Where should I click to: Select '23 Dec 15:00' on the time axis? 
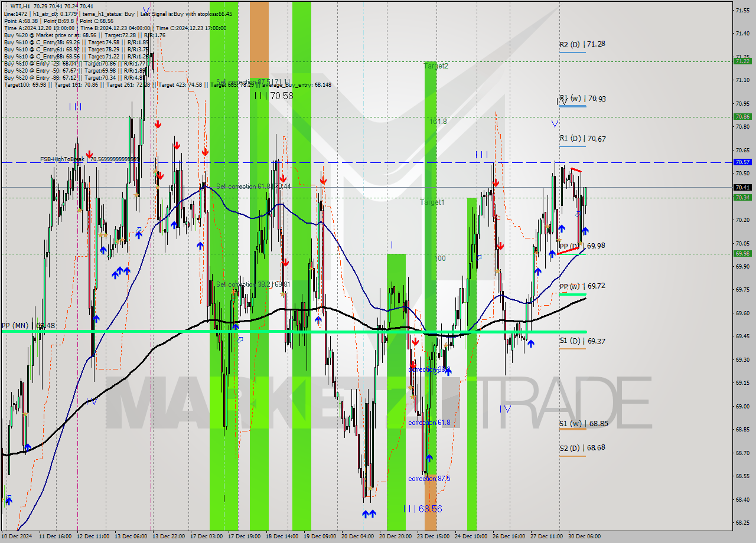coord(434,537)
